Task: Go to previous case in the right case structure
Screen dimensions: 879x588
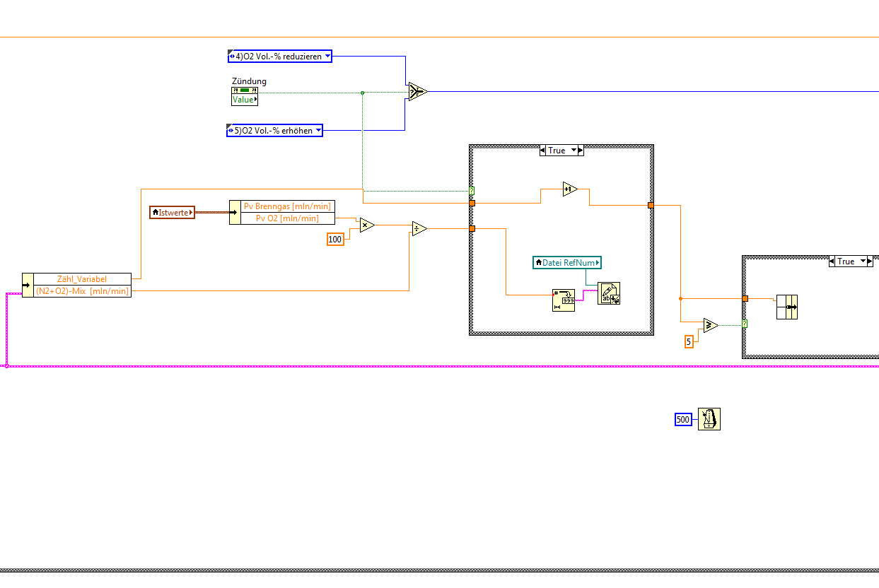Action: click(x=832, y=261)
